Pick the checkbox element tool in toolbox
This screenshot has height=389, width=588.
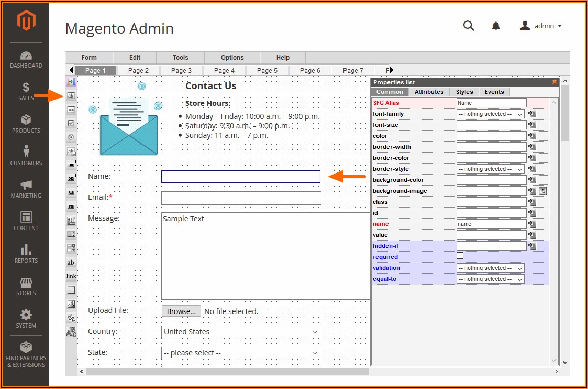pyautogui.click(x=71, y=123)
